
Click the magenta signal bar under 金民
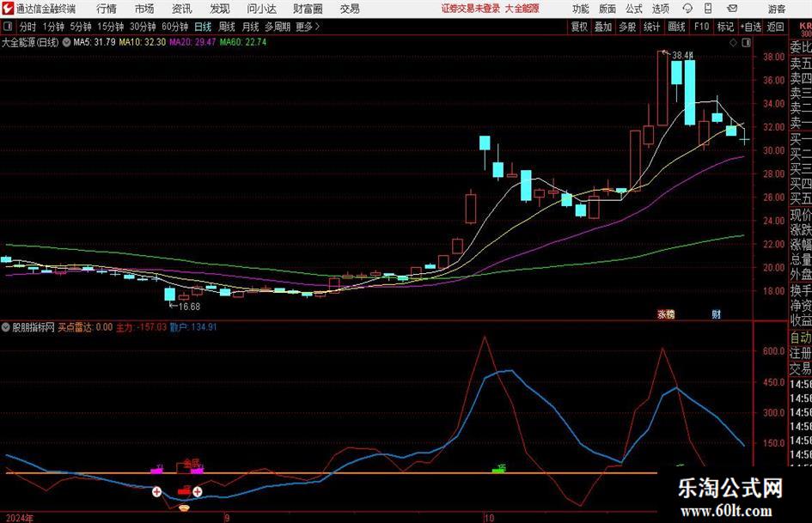click(198, 470)
